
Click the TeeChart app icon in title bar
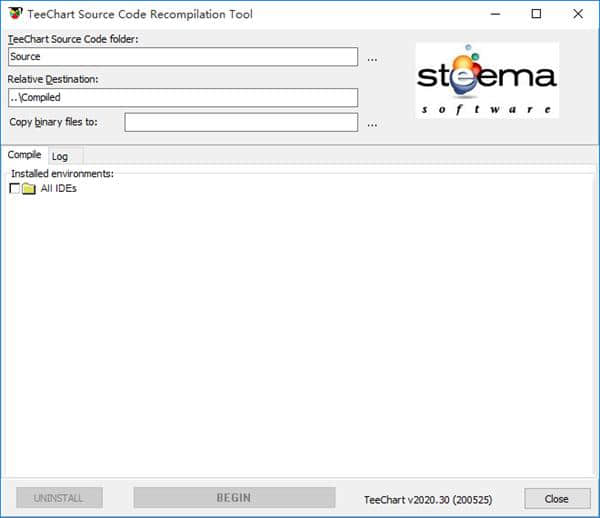pyautogui.click(x=16, y=13)
